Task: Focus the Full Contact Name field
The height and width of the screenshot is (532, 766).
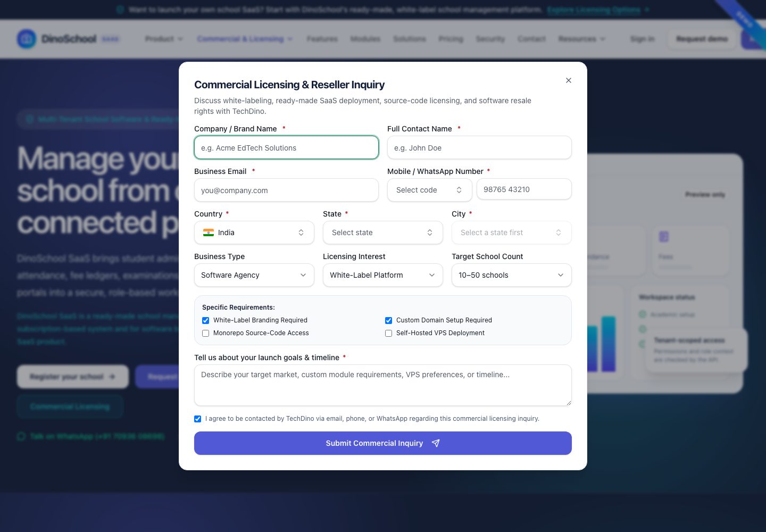Action: (x=479, y=147)
